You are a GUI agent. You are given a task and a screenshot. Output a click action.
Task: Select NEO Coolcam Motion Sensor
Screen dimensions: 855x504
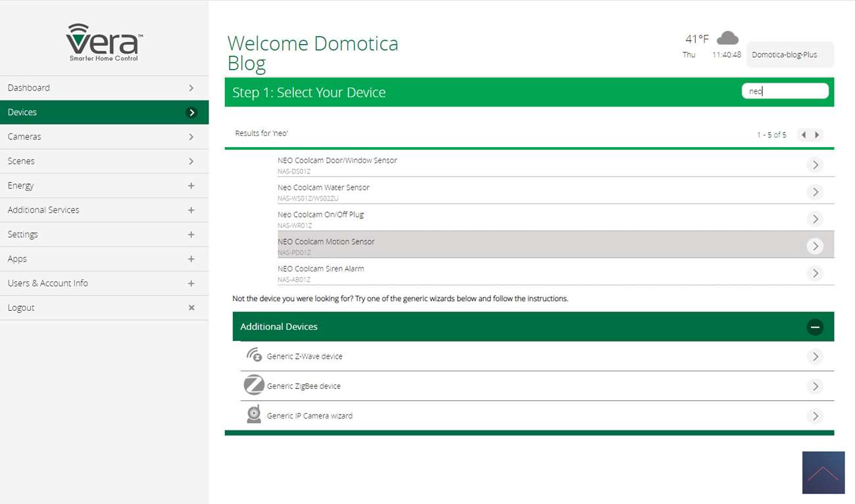pos(326,242)
